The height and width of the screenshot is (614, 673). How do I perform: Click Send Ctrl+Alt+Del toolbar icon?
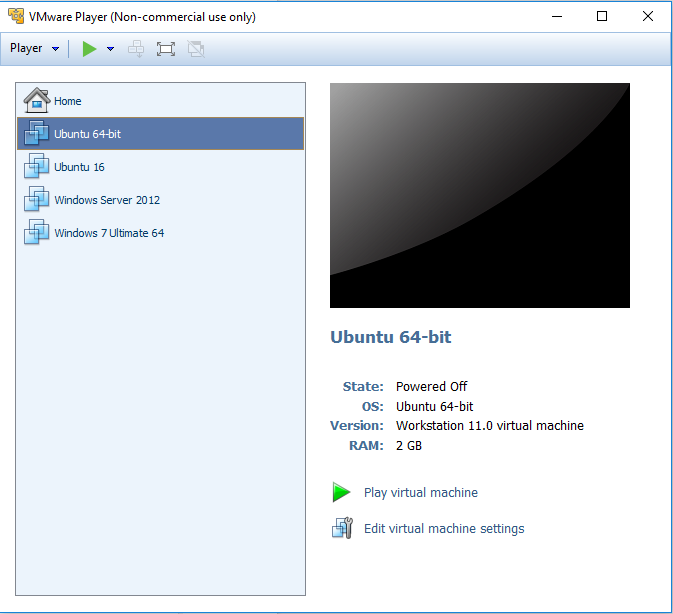136,49
